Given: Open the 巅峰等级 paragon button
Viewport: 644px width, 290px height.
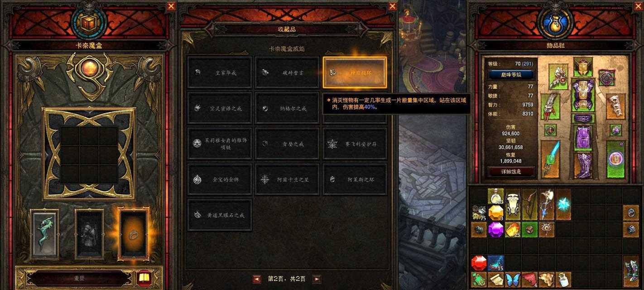Looking at the screenshot, I should [x=511, y=75].
